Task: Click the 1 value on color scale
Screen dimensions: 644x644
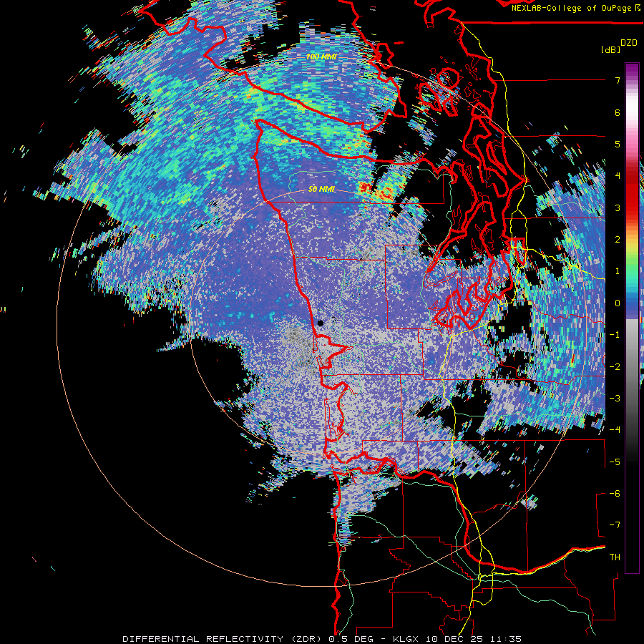Action: tap(618, 271)
